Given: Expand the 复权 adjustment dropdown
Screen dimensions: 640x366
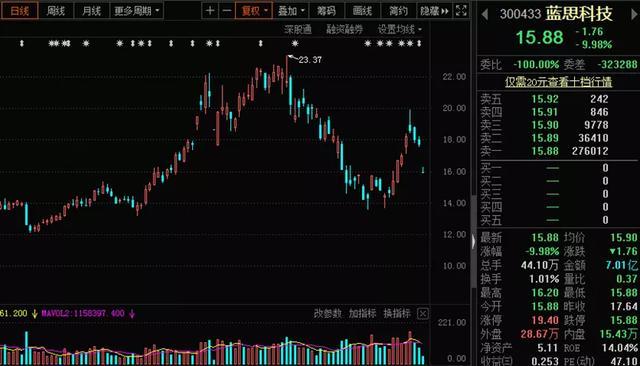Looking at the screenshot, I should pos(254,11).
